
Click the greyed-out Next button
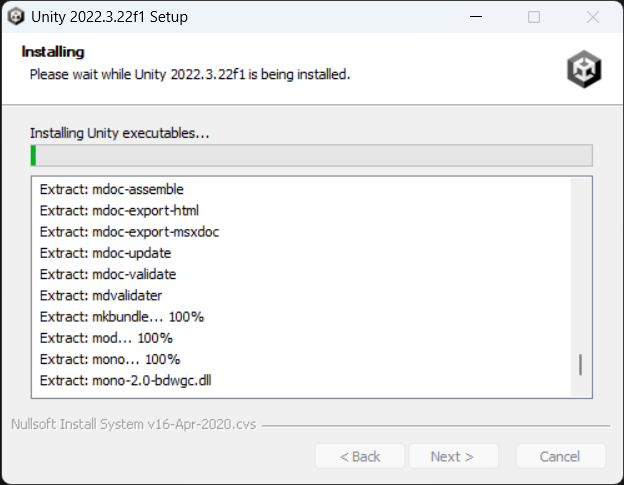pos(453,457)
